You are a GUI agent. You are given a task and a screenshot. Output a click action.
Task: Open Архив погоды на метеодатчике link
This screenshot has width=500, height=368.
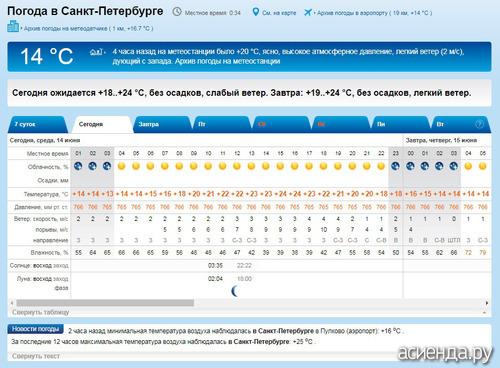pyautogui.click(x=88, y=29)
